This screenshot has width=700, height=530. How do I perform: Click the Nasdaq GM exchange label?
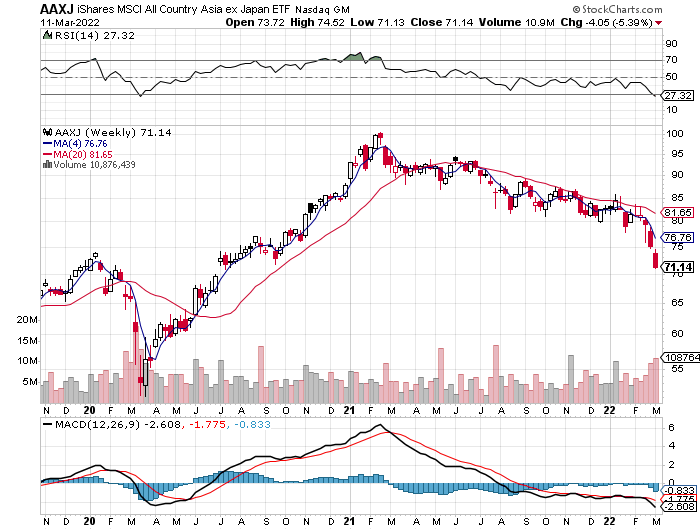[322, 9]
